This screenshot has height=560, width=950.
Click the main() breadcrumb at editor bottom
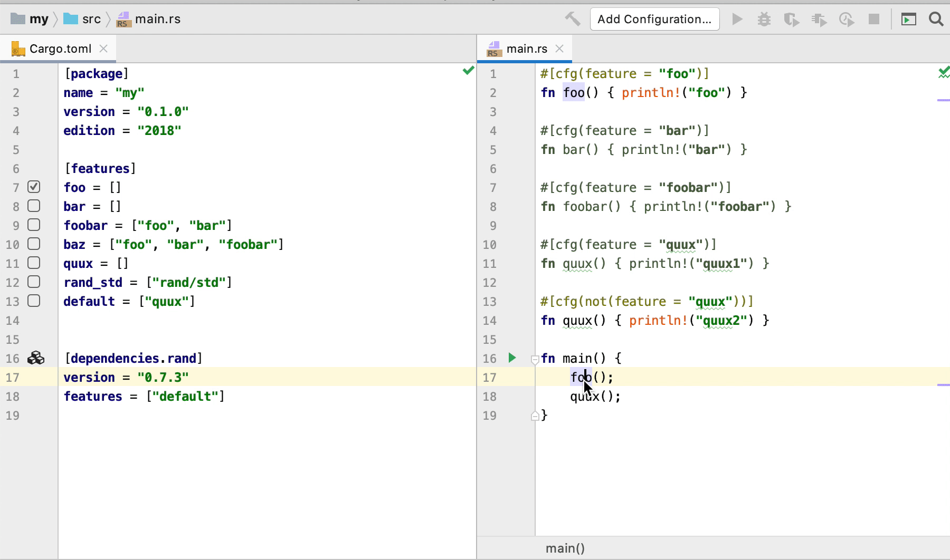(565, 548)
